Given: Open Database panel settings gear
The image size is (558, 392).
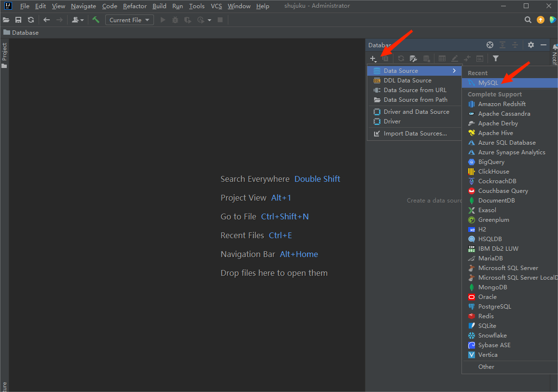Looking at the screenshot, I should click(x=531, y=45).
